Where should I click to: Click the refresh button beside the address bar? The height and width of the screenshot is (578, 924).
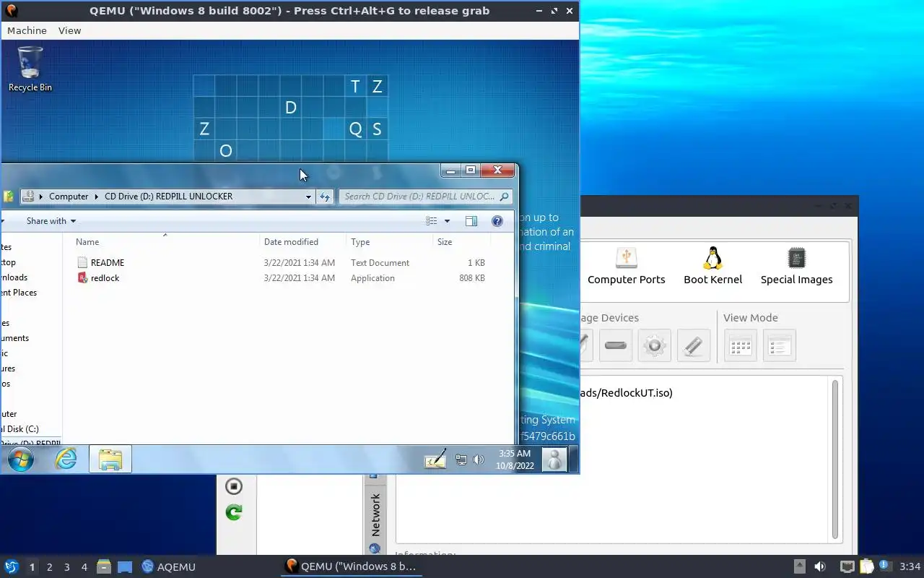(325, 197)
